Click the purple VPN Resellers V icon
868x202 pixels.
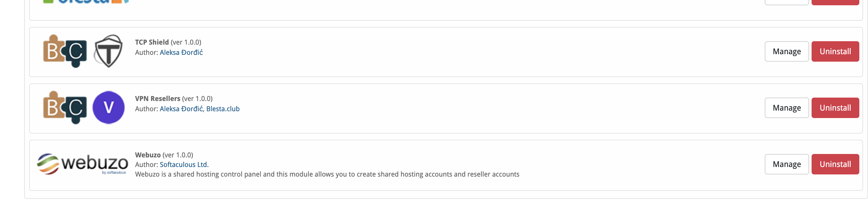108,108
